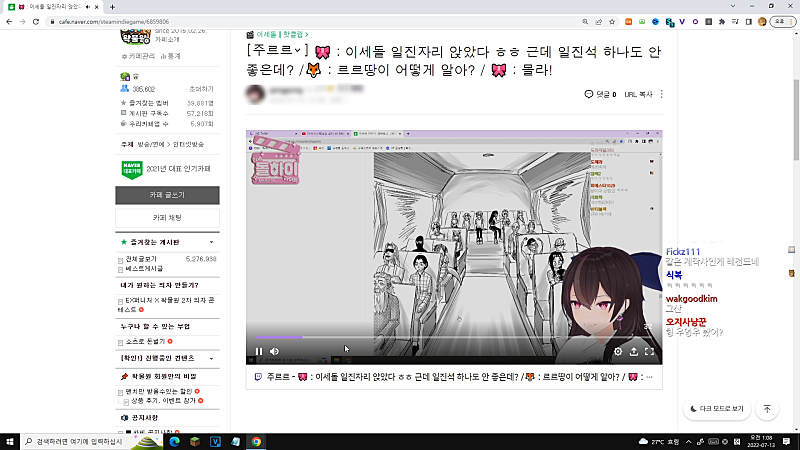Screen dimensions: 800x450
Task: Click the Naver 대표카페 badge
Action: pos(132,169)
